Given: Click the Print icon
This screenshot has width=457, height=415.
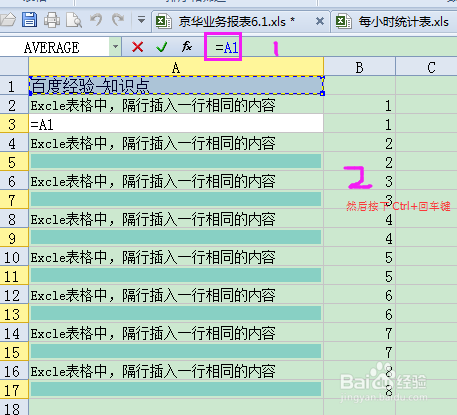Looking at the screenshot, I should (x=52, y=20).
